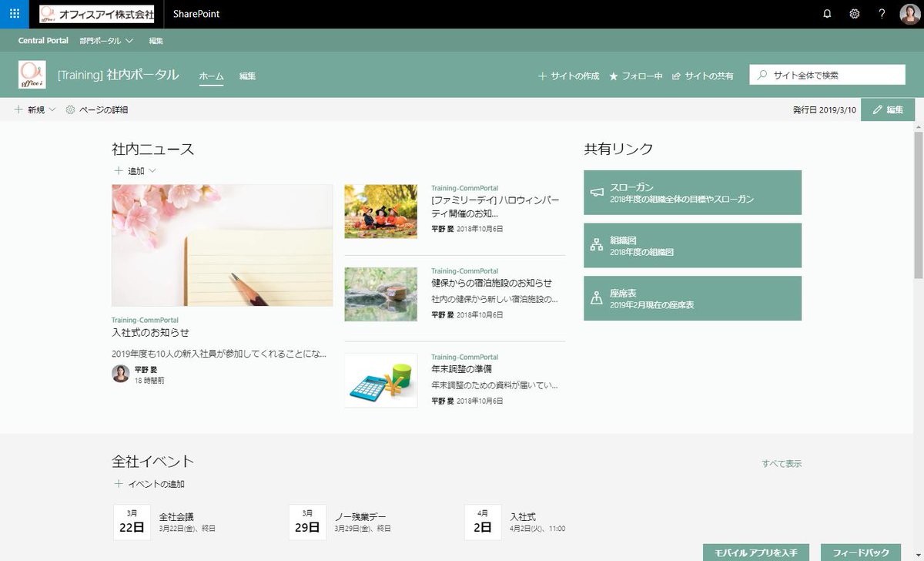This screenshot has height=561, width=924.
Task: Click the help question mark icon
Action: click(x=882, y=14)
